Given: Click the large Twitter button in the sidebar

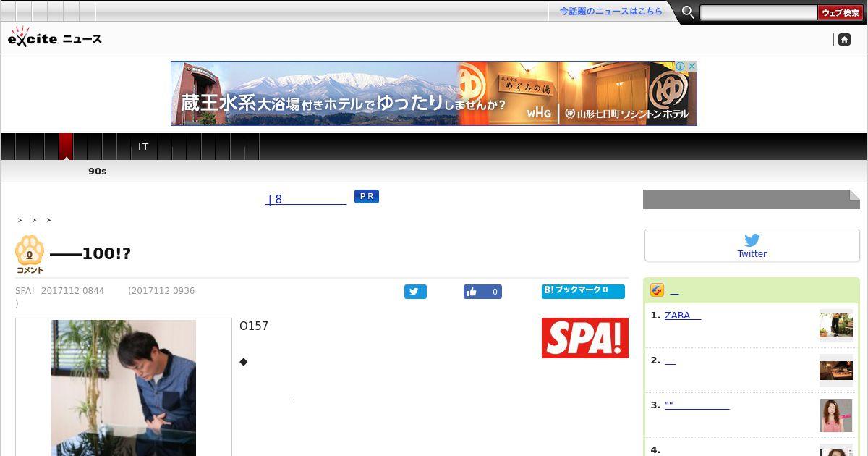Looking at the screenshot, I should tap(752, 245).
